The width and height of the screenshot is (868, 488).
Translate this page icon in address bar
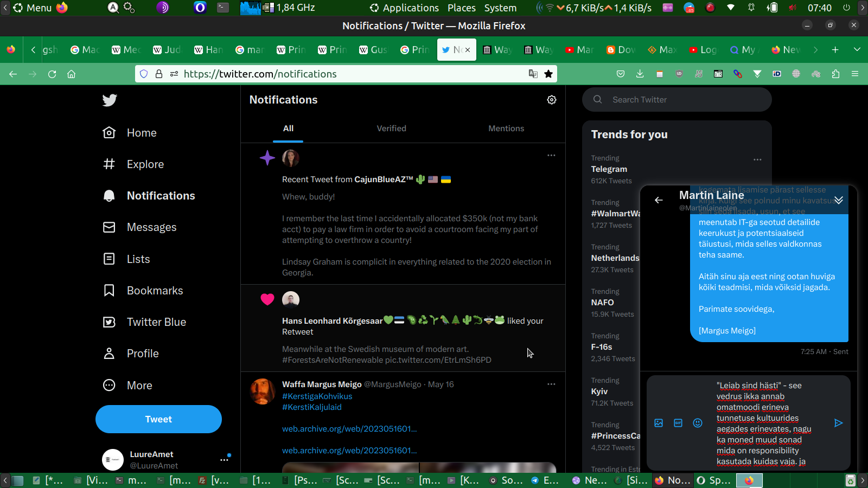click(533, 74)
